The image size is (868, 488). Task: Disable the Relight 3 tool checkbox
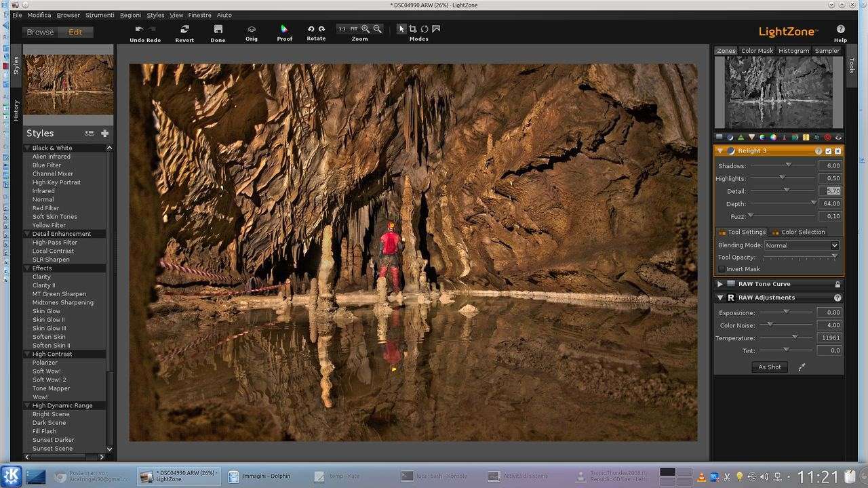point(828,151)
